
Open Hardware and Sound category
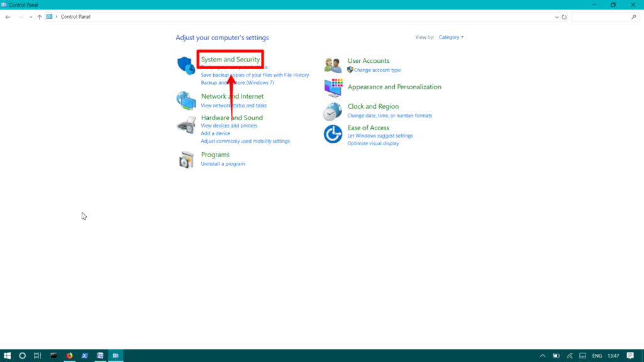231,118
